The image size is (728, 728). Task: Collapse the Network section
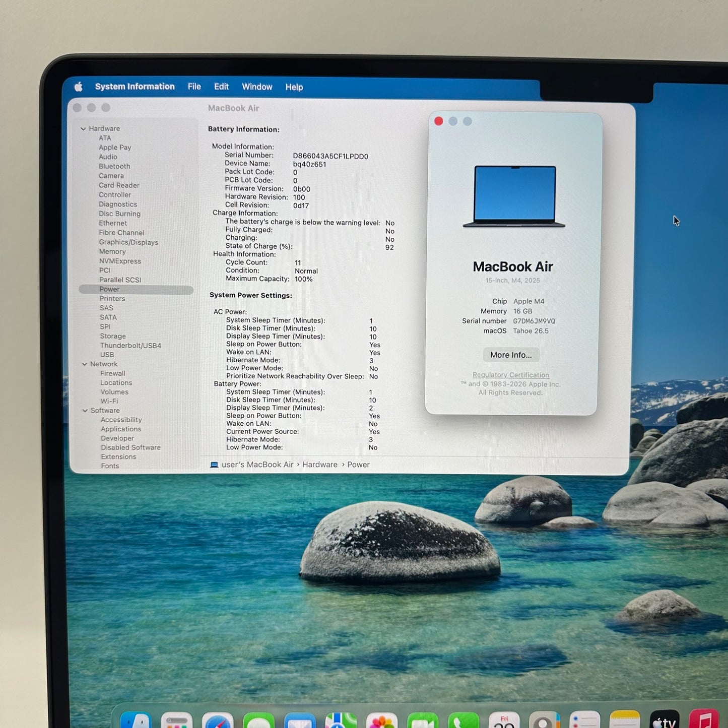point(85,364)
